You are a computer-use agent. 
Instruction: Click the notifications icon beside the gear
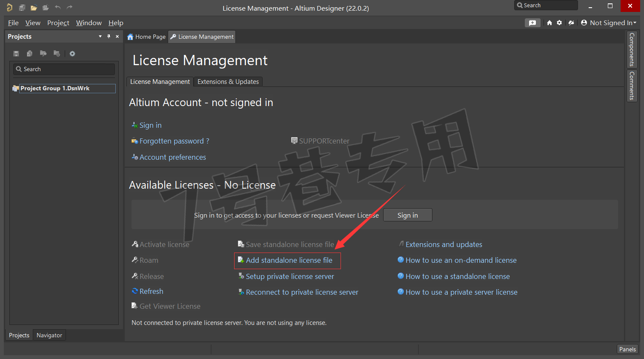[571, 23]
